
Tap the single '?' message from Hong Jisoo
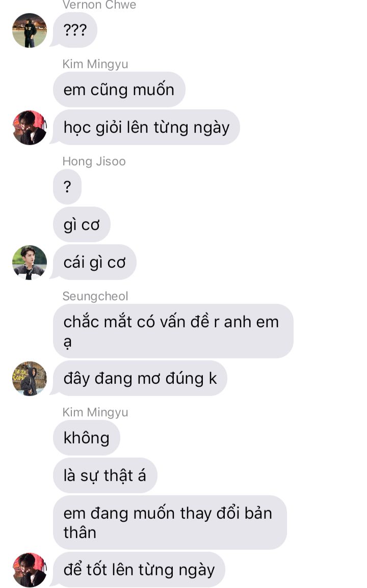67,187
